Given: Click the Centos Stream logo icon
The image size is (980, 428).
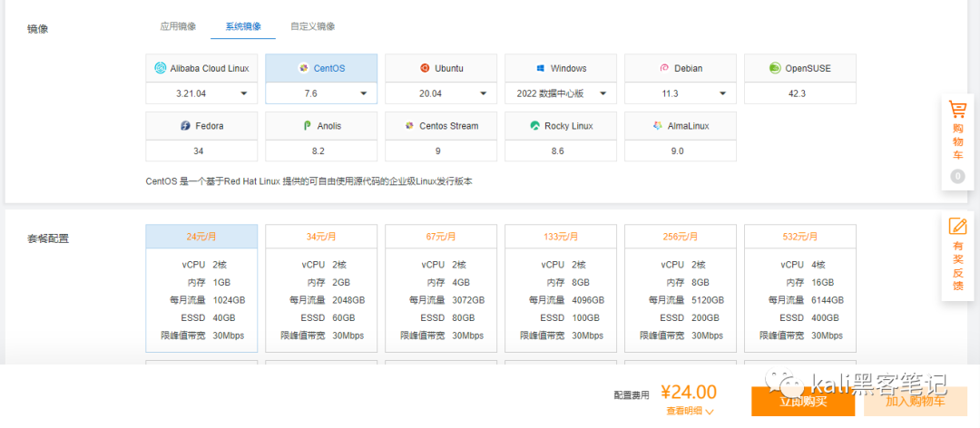Looking at the screenshot, I should [x=409, y=125].
